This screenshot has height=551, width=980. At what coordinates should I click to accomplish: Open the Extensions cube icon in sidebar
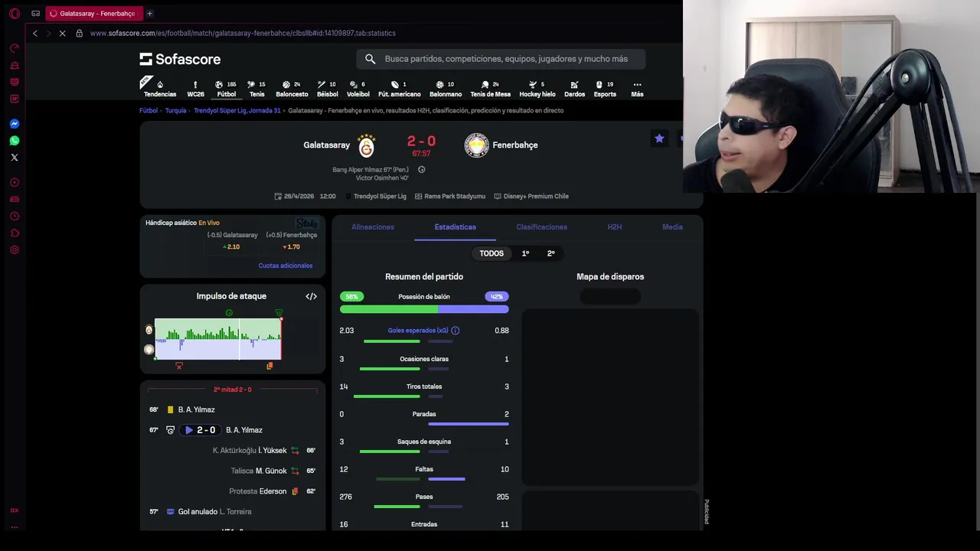coord(15,233)
